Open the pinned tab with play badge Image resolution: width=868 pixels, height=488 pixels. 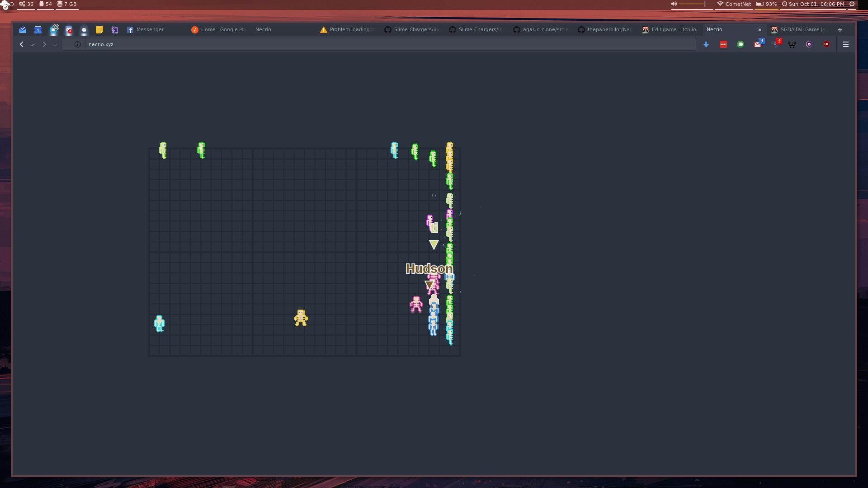tap(54, 30)
